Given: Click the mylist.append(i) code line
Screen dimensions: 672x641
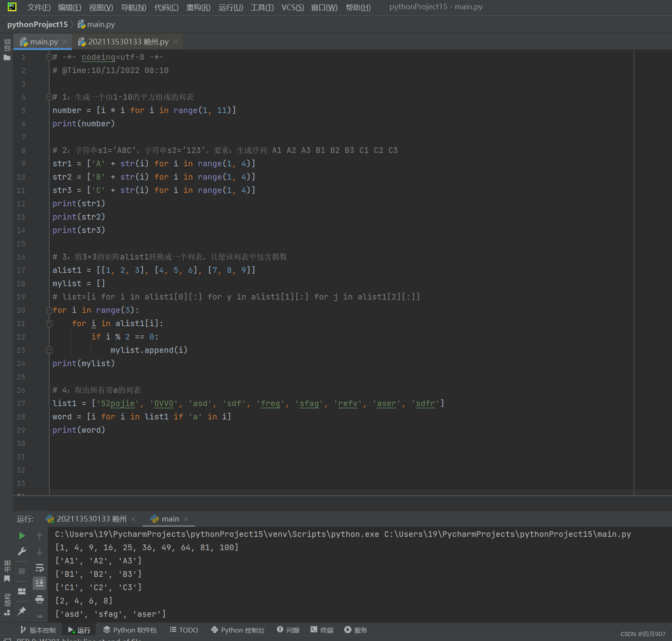Looking at the screenshot, I should click(149, 350).
